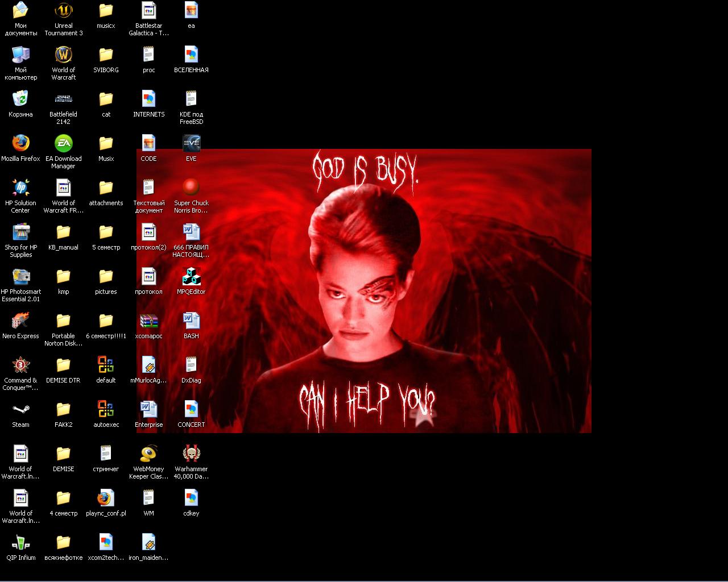Open the cat folder
728x582 pixels.
[106, 99]
